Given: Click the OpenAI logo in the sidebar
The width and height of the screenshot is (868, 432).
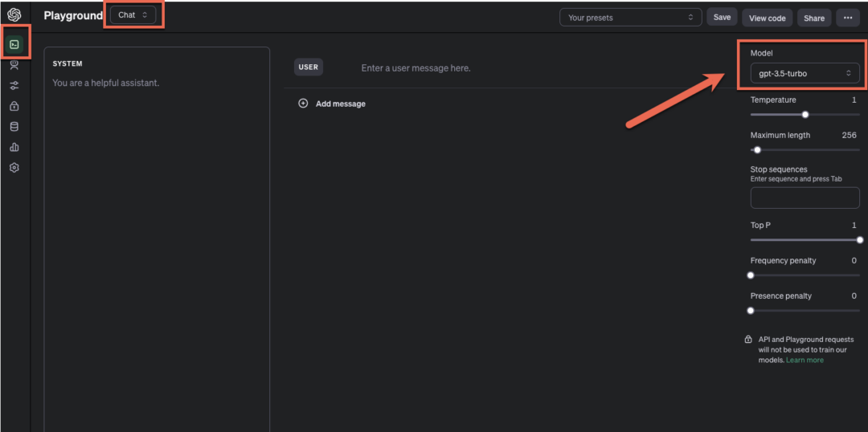Looking at the screenshot, I should 14,14.
